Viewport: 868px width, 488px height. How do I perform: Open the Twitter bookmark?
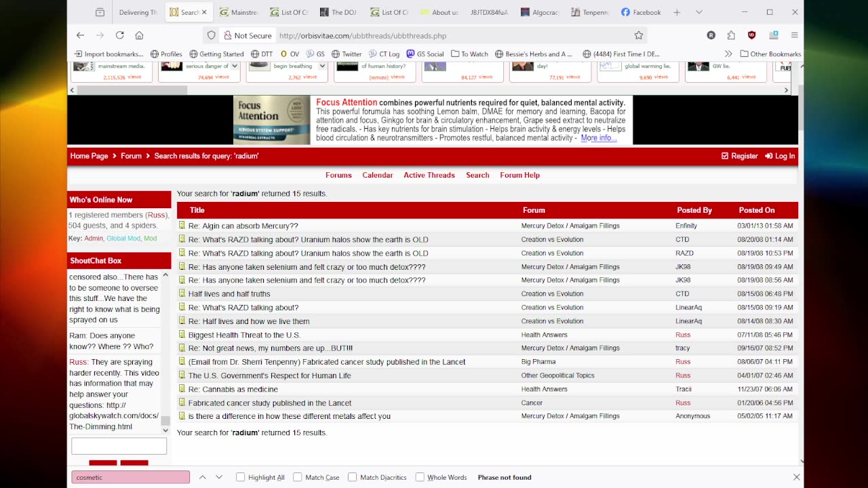(347, 54)
